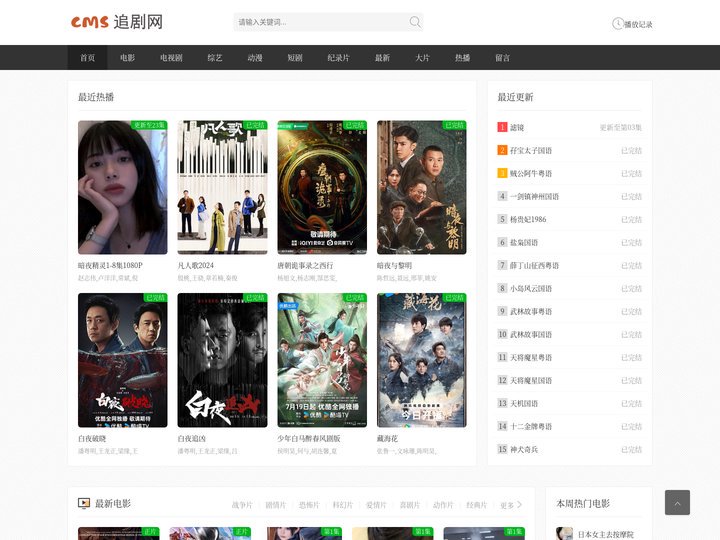This screenshot has height=540, width=720.
Task: Select the 经典片 movie category
Action: pyautogui.click(x=477, y=505)
